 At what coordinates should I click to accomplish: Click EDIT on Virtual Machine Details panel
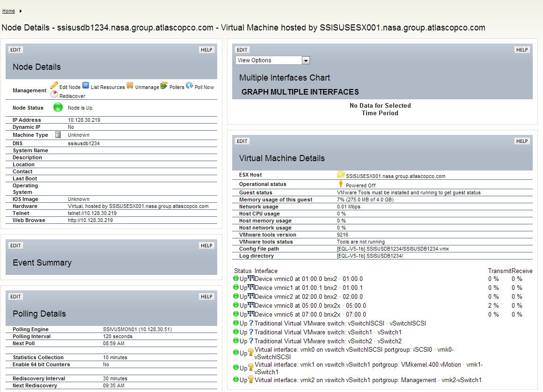(242, 141)
